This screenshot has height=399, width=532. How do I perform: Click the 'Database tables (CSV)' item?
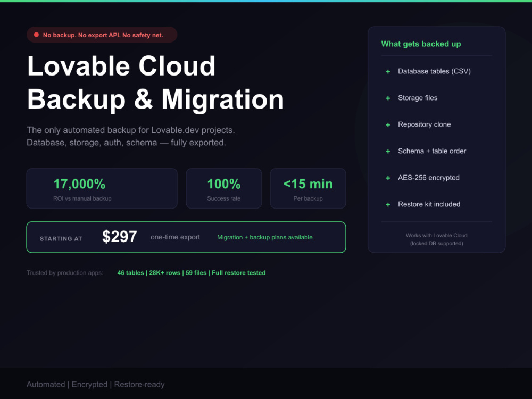click(x=434, y=71)
